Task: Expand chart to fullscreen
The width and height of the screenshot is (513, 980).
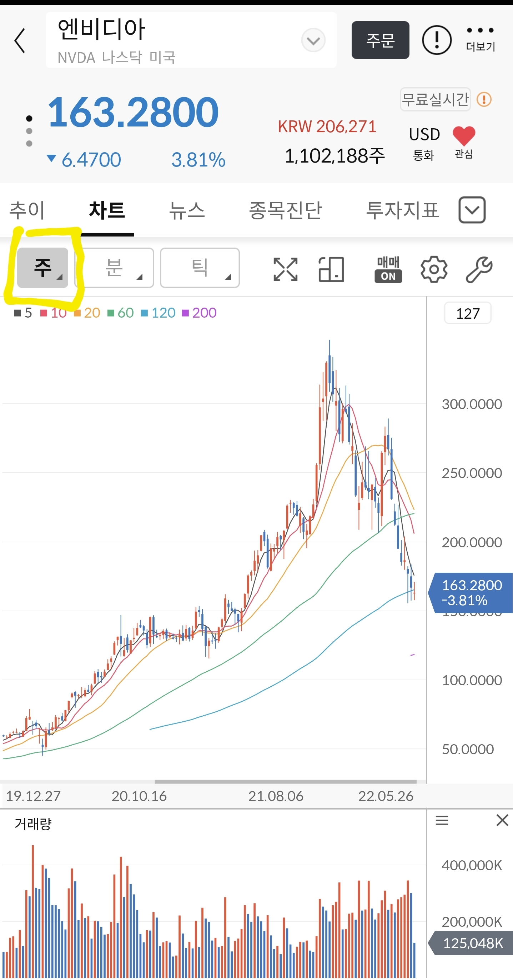Action: (285, 269)
